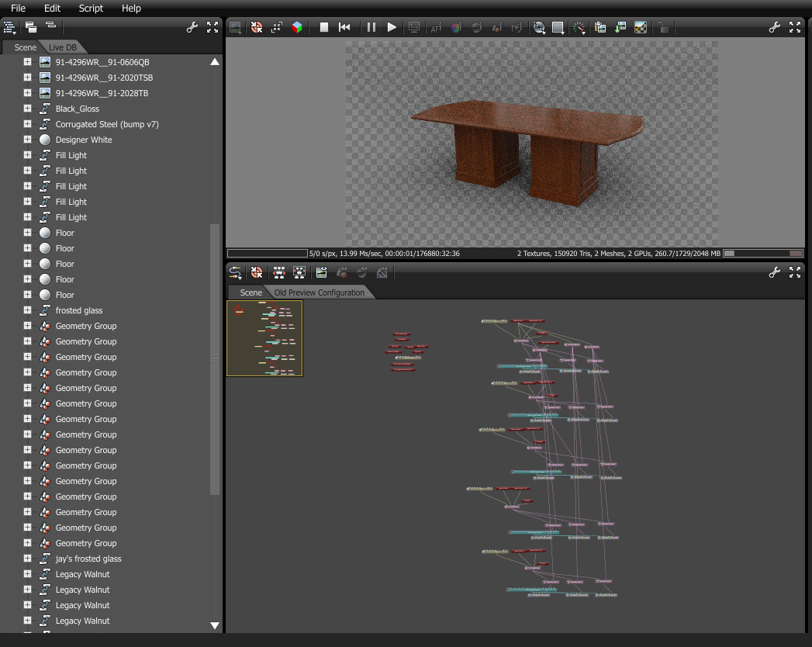Select the node graph Scene tab

pyautogui.click(x=251, y=292)
